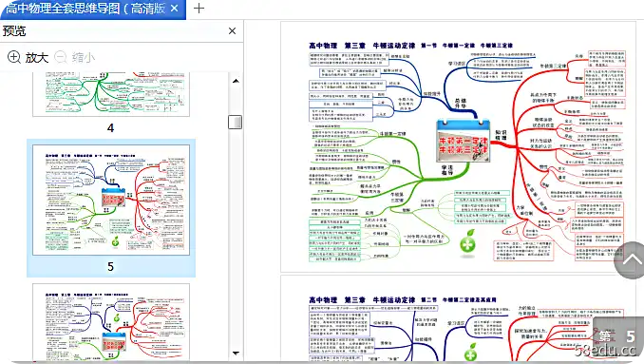This screenshot has height=364, width=644.
Task: Click the 放大 text label
Action: click(36, 58)
